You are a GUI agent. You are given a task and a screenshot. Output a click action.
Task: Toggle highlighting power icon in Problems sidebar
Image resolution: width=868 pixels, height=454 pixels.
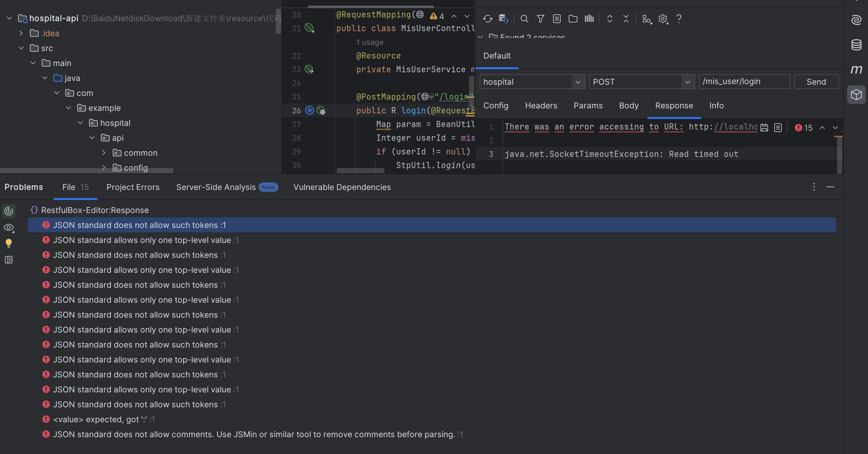click(x=9, y=211)
